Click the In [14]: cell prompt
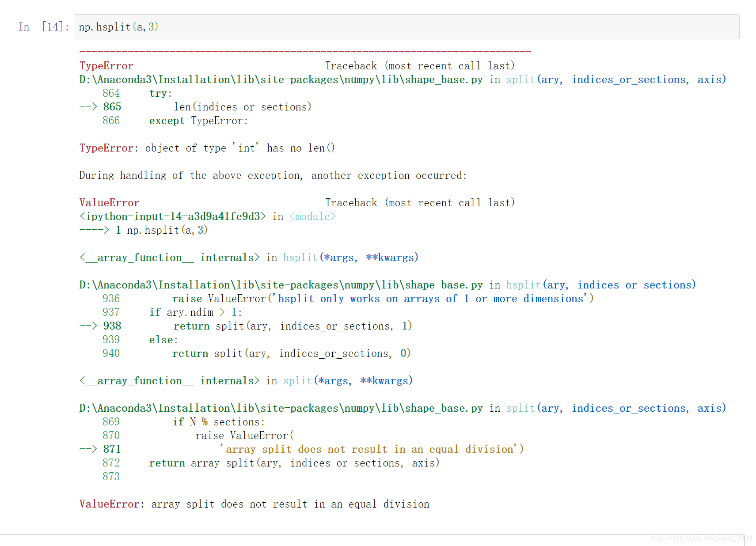Screen dimensions: 756x546 (44, 27)
